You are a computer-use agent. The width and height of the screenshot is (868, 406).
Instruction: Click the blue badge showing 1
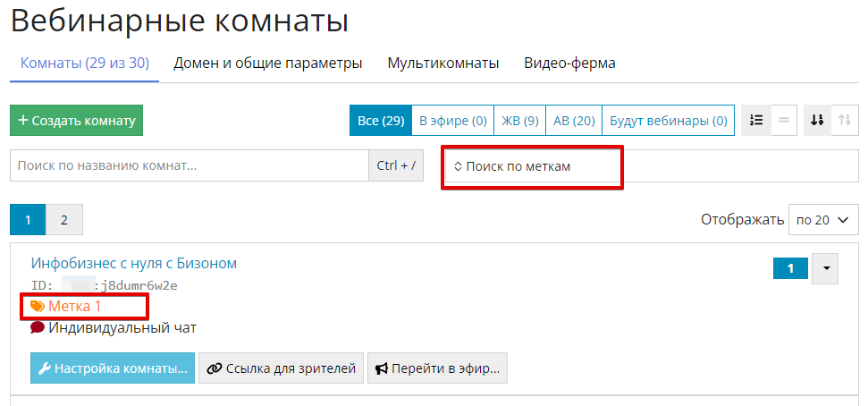pos(790,268)
